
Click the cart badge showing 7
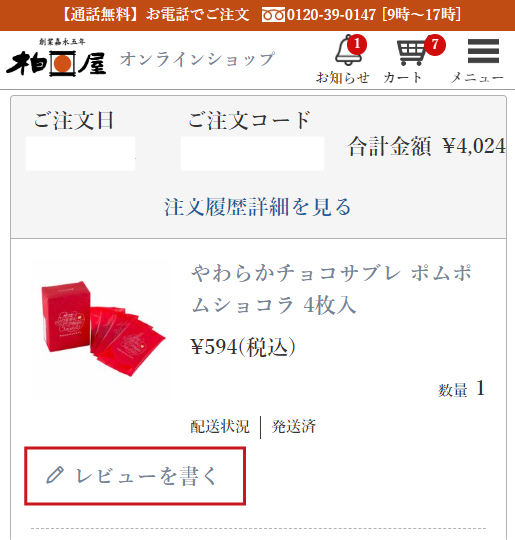[435, 45]
